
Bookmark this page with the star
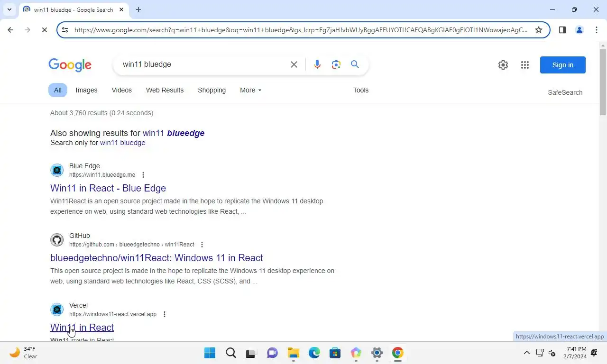(539, 30)
